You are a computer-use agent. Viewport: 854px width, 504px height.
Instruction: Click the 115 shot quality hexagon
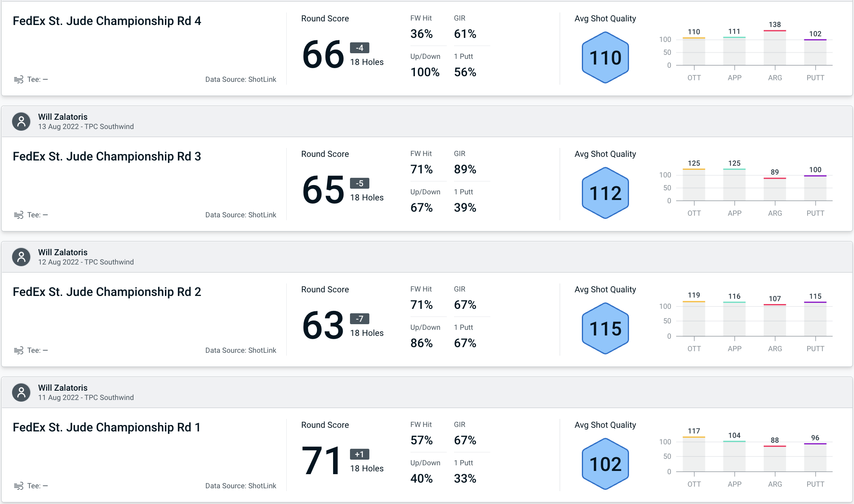tap(605, 329)
